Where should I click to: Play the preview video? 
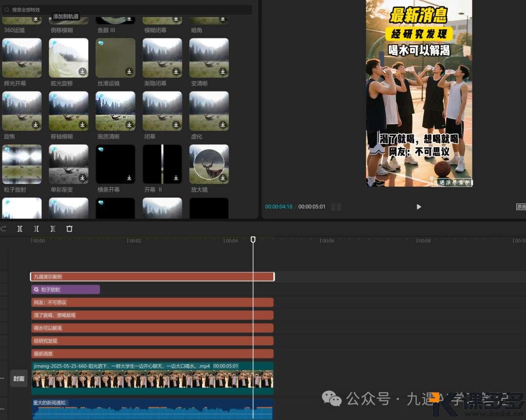click(x=419, y=207)
